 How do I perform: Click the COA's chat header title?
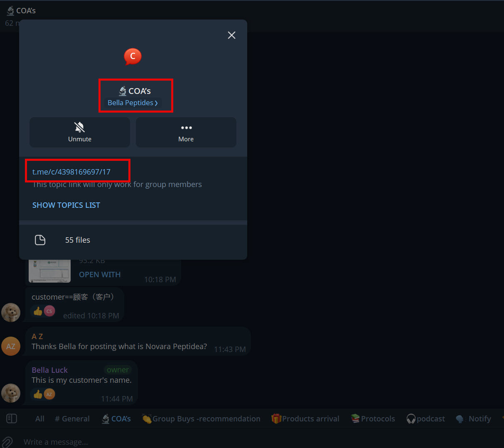[21, 11]
